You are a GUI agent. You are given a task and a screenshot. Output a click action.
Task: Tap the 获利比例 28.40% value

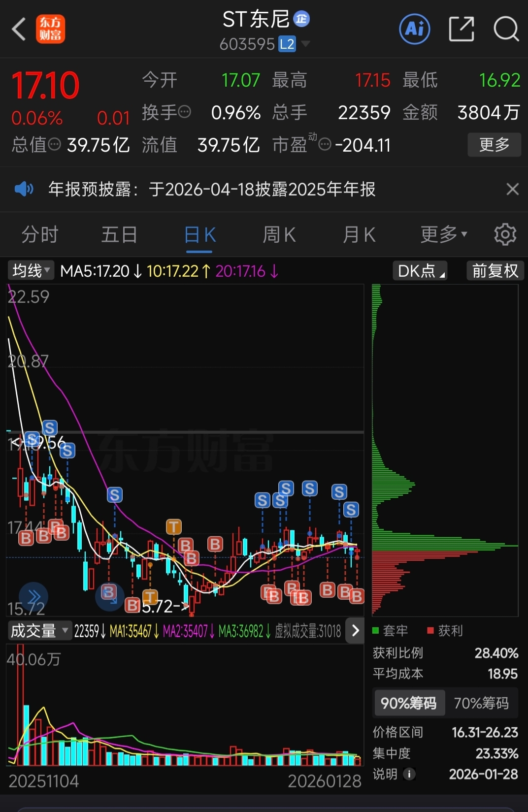pos(496,653)
